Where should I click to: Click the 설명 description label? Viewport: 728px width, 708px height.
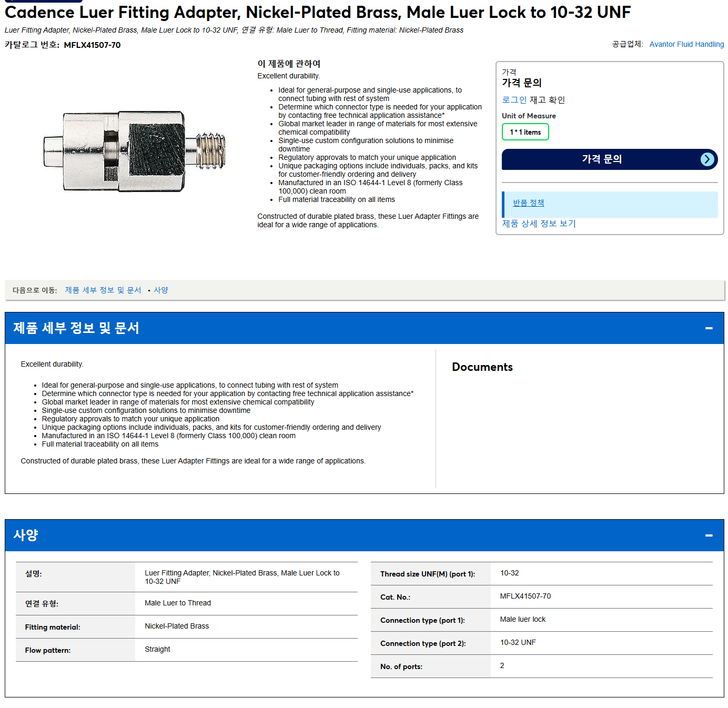click(33, 574)
